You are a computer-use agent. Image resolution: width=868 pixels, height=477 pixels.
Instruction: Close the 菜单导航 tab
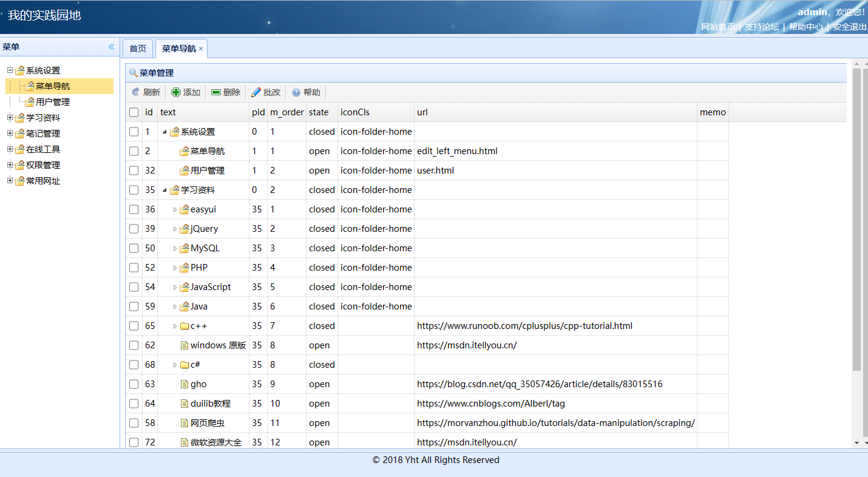point(201,49)
